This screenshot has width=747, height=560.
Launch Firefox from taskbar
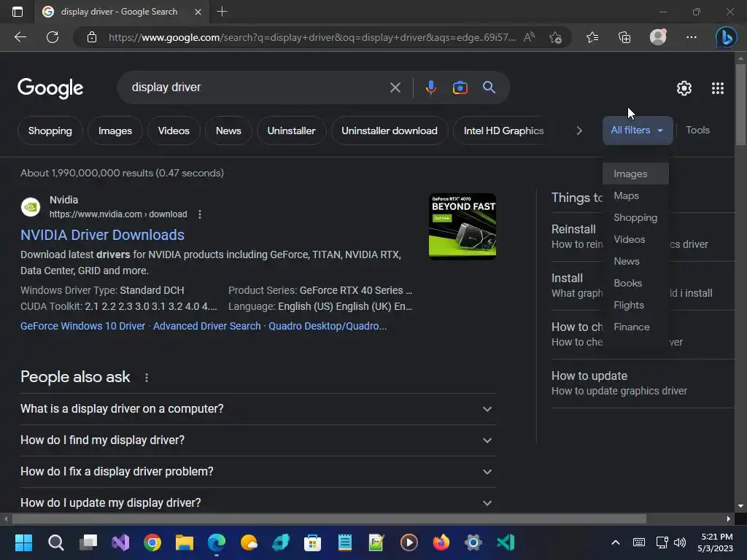(441, 542)
